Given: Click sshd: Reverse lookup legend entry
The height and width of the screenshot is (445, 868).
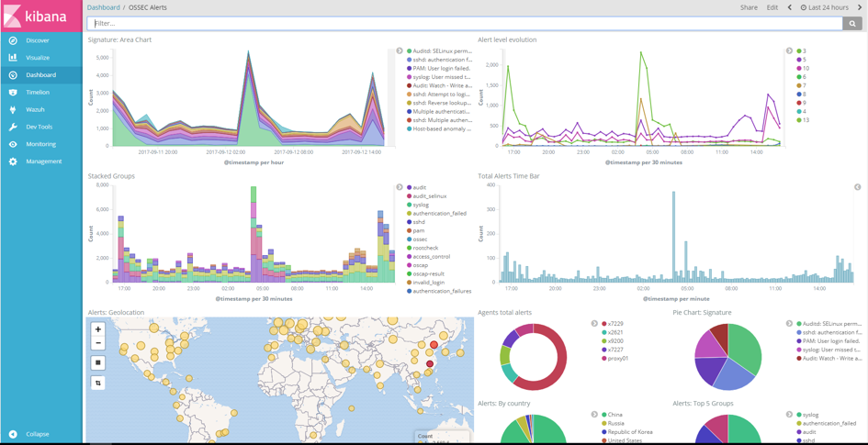Looking at the screenshot, I should 442,103.
